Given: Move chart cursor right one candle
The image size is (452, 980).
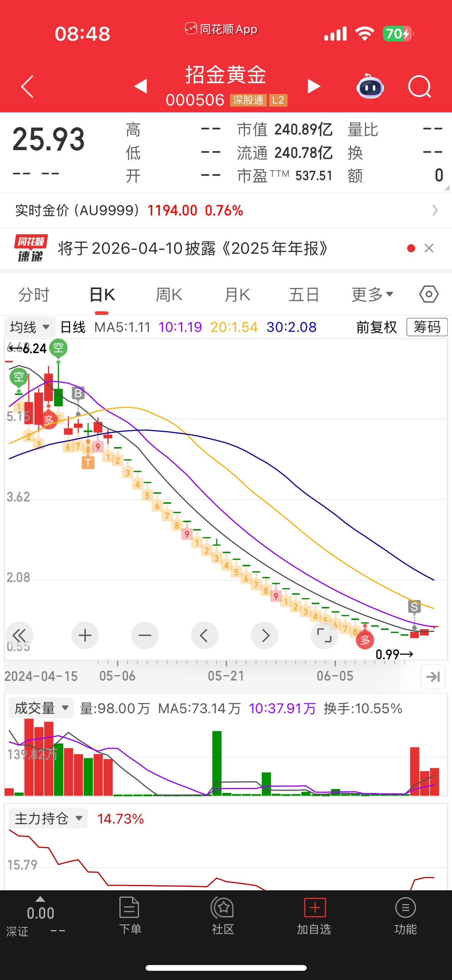Looking at the screenshot, I should coord(265,635).
